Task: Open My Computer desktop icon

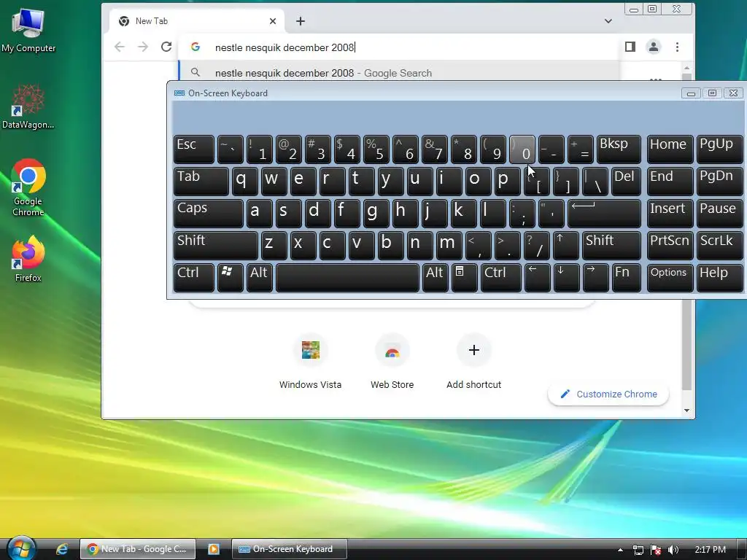Action: click(x=28, y=29)
